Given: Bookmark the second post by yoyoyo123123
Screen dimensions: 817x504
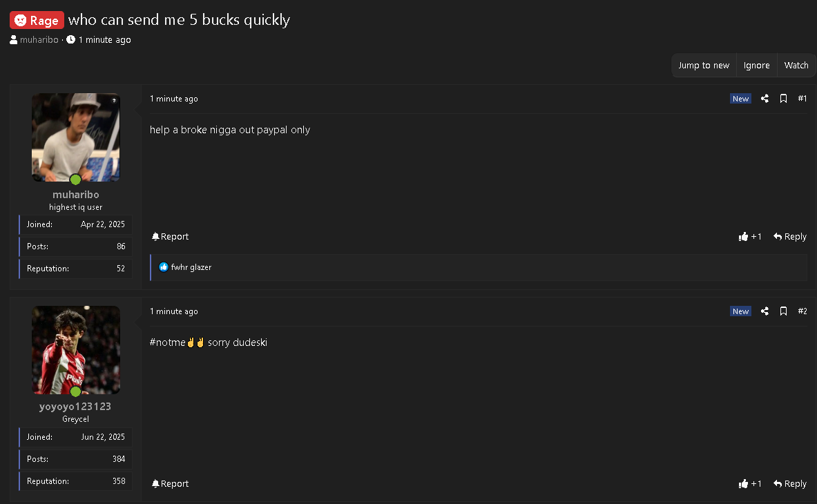Looking at the screenshot, I should [783, 311].
